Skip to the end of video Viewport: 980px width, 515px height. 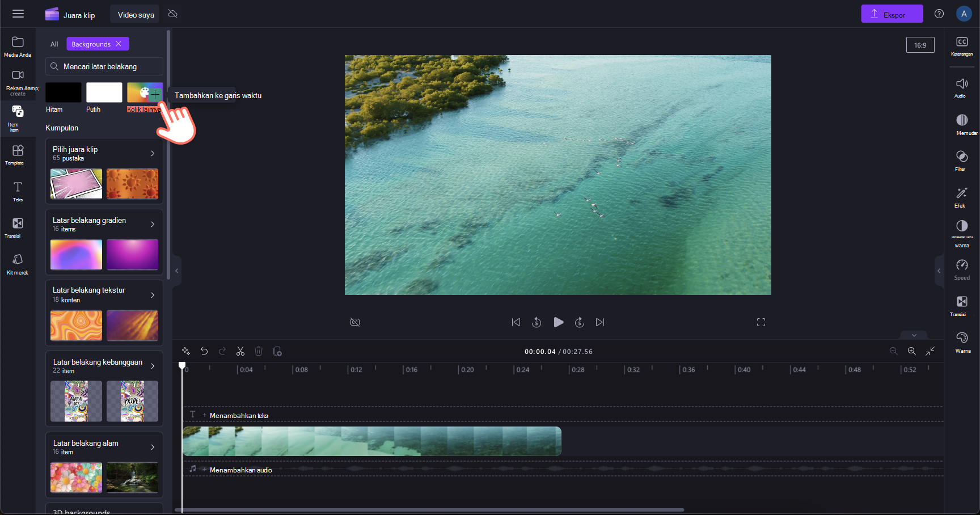tap(600, 322)
